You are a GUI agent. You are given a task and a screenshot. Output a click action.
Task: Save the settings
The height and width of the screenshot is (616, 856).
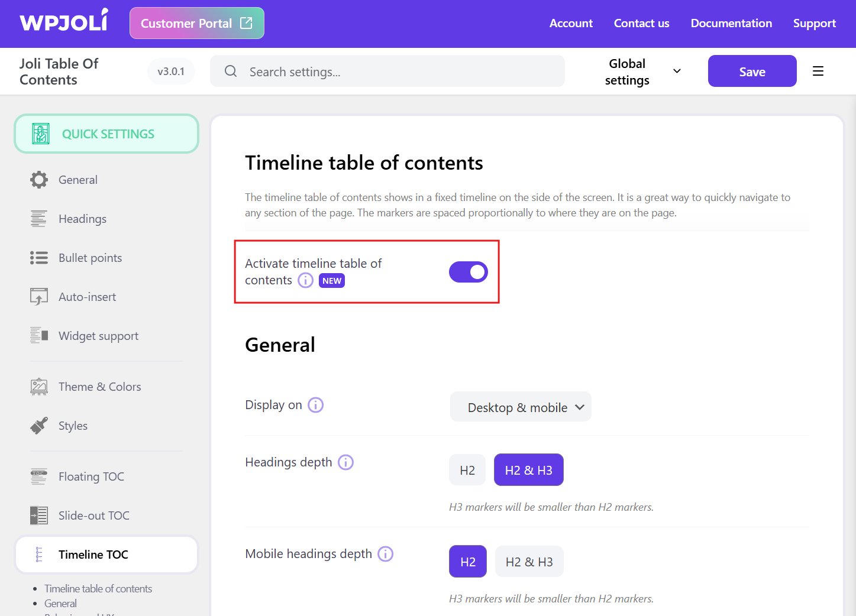[x=752, y=72]
